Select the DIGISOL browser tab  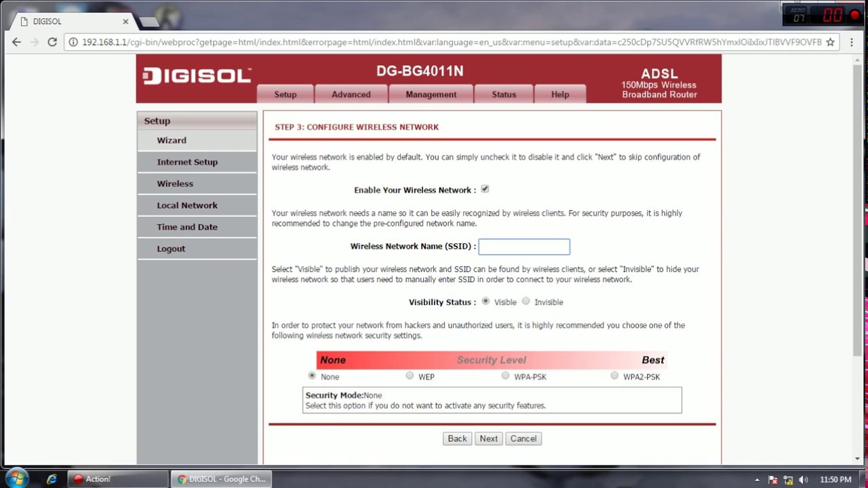(71, 22)
